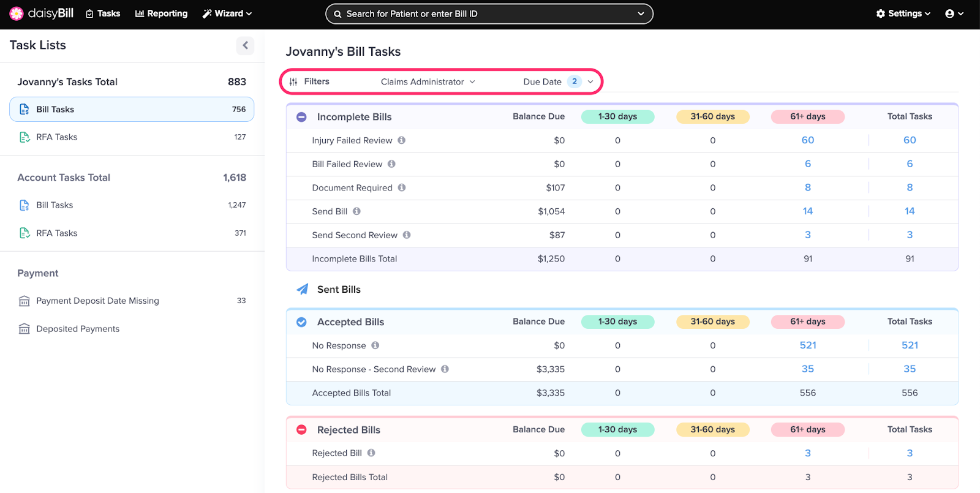Open the Claims Administrator filter dropdown

click(428, 81)
